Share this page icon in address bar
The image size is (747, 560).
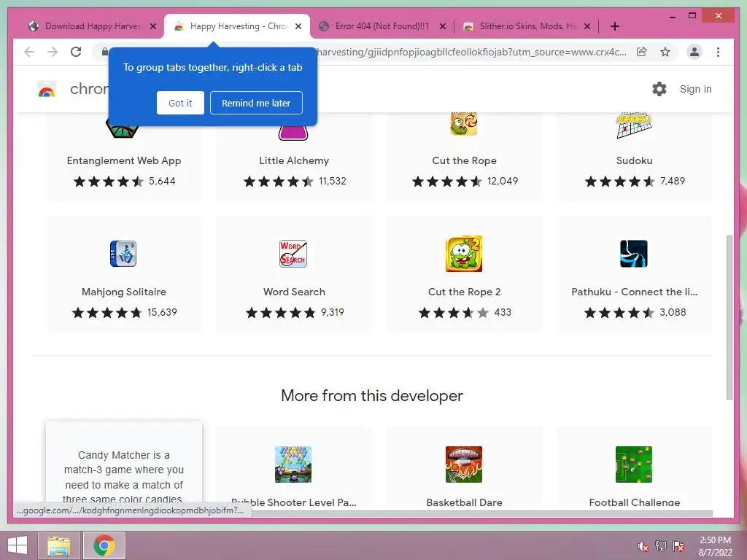point(642,52)
